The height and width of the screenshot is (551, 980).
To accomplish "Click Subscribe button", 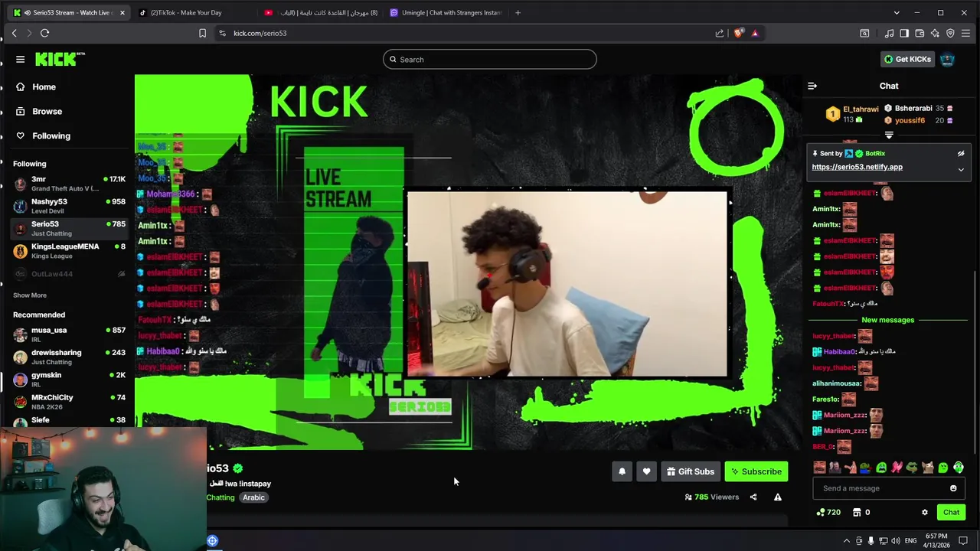I will (756, 472).
